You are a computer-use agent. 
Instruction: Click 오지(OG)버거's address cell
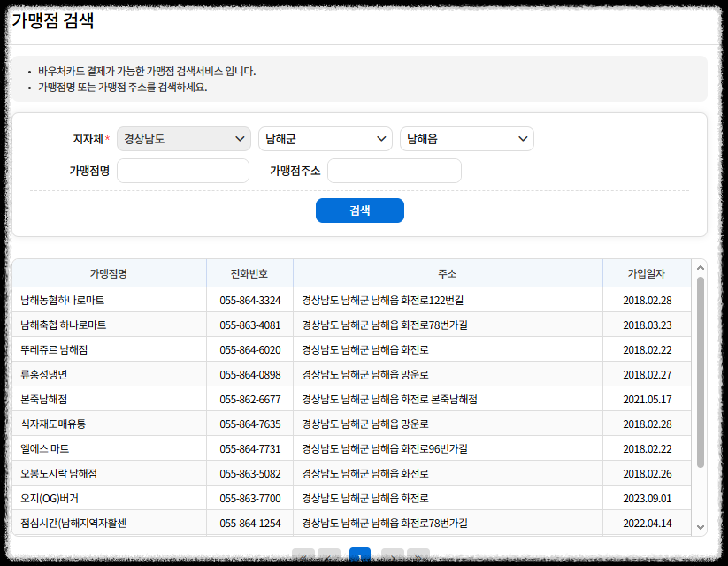[448, 498]
